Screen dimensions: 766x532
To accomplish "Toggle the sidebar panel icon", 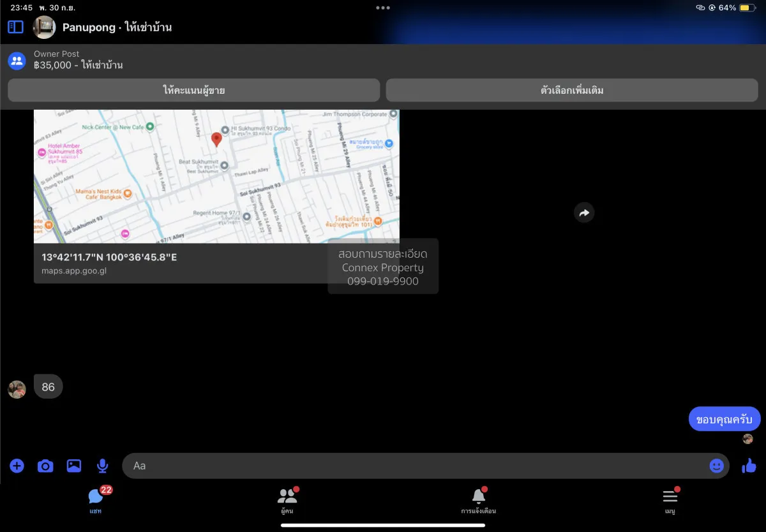I will (15, 27).
